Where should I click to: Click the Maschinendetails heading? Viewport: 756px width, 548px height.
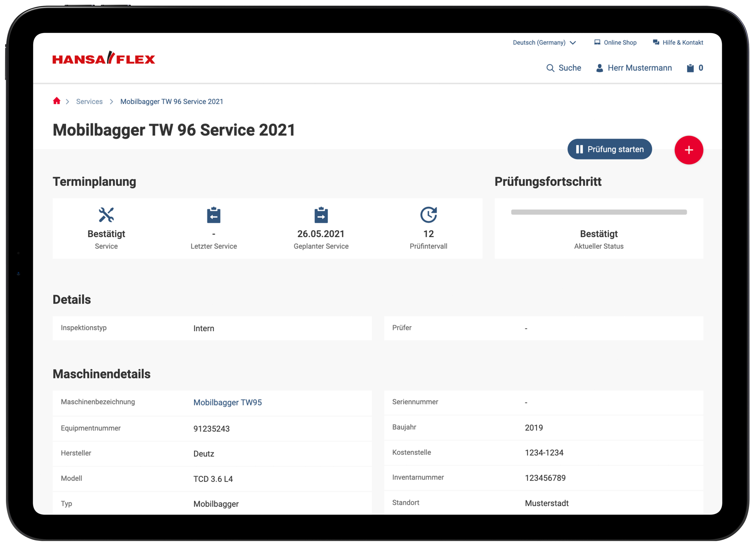(x=102, y=374)
